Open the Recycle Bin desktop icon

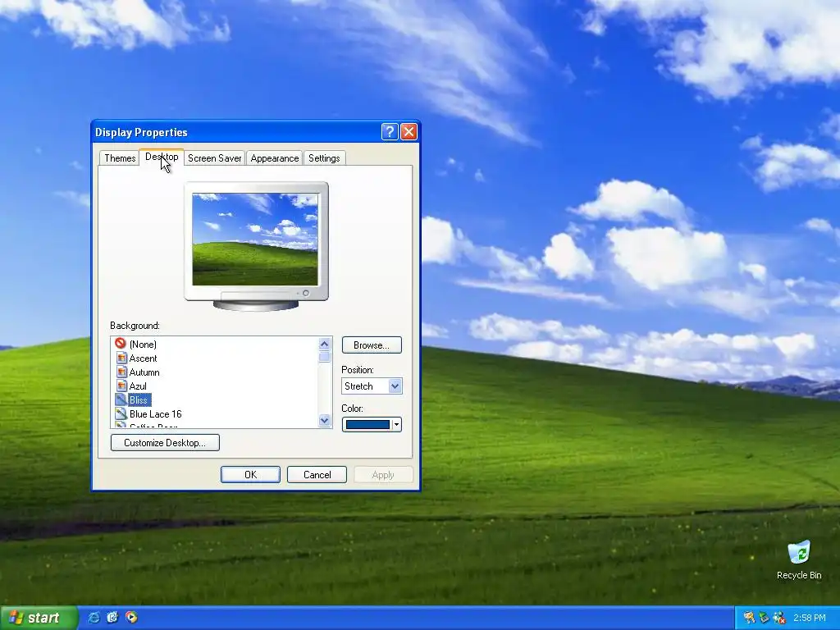[799, 559]
